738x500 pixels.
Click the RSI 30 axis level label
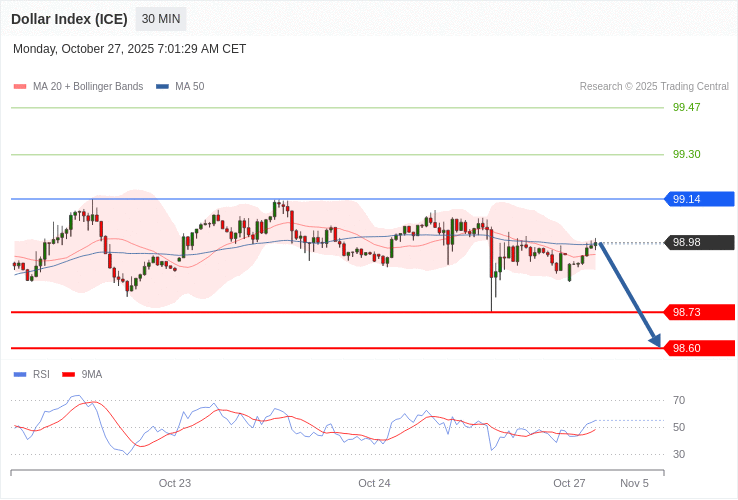(x=679, y=454)
